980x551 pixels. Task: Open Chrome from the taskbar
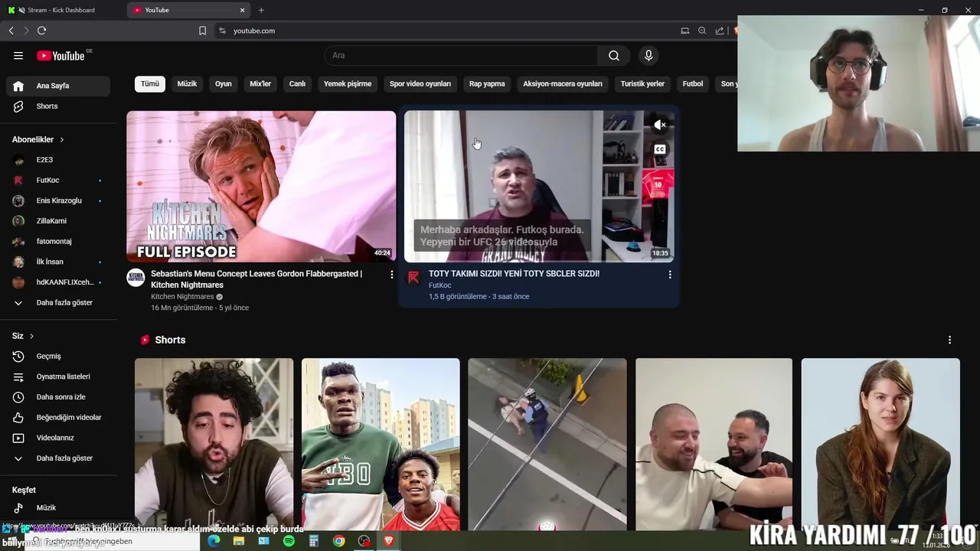(x=338, y=541)
